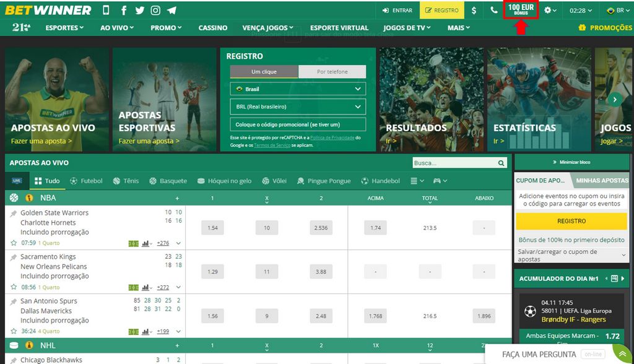Open the RESULTADOS banner

coord(432,100)
